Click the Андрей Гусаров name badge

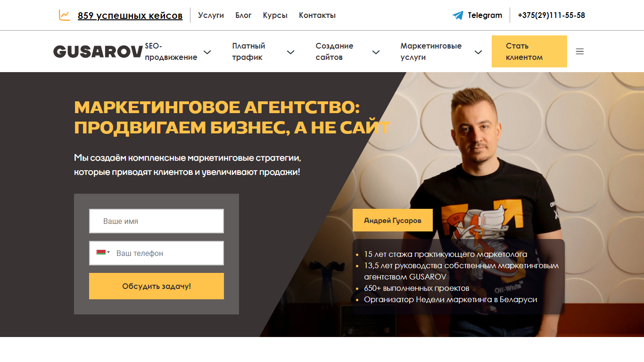[393, 220]
